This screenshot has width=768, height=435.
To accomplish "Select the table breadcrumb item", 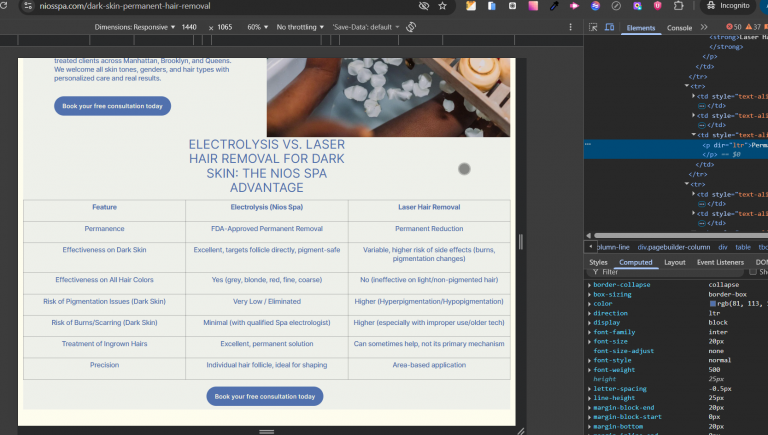I will 743,247.
